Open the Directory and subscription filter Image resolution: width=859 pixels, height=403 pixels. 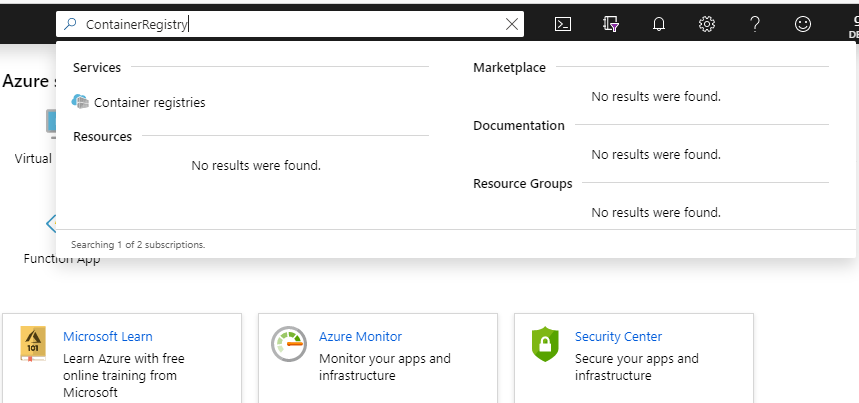[611, 25]
